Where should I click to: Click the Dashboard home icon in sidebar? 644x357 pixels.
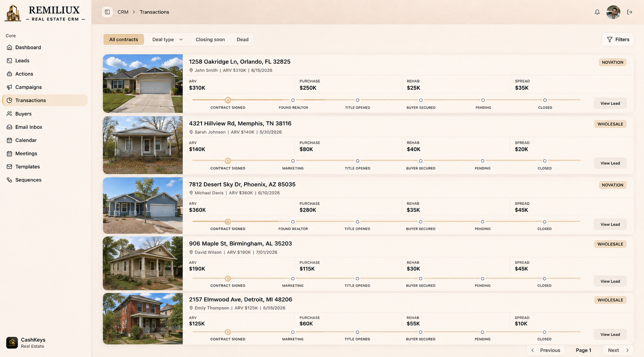(10, 47)
